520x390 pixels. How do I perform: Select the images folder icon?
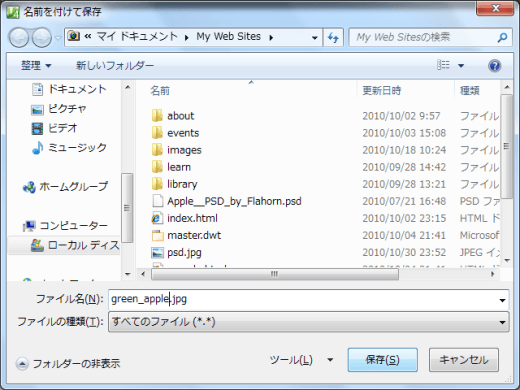(157, 150)
